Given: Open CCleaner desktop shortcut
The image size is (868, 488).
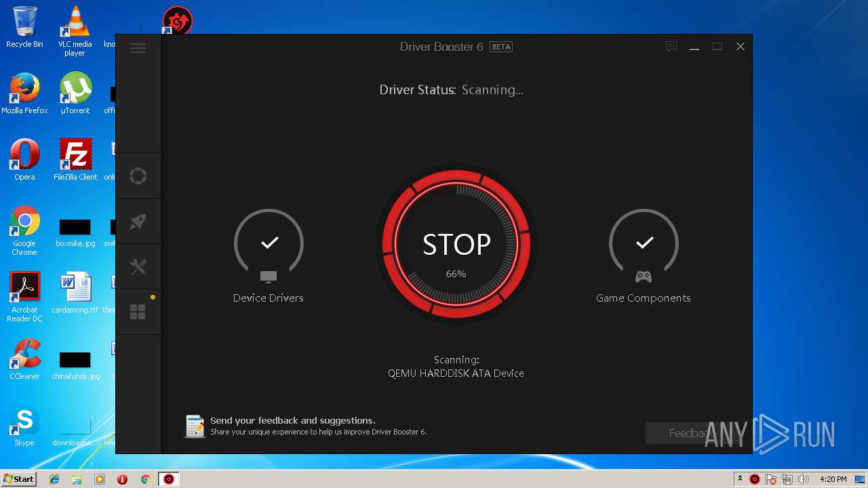Looking at the screenshot, I should 24,359.
